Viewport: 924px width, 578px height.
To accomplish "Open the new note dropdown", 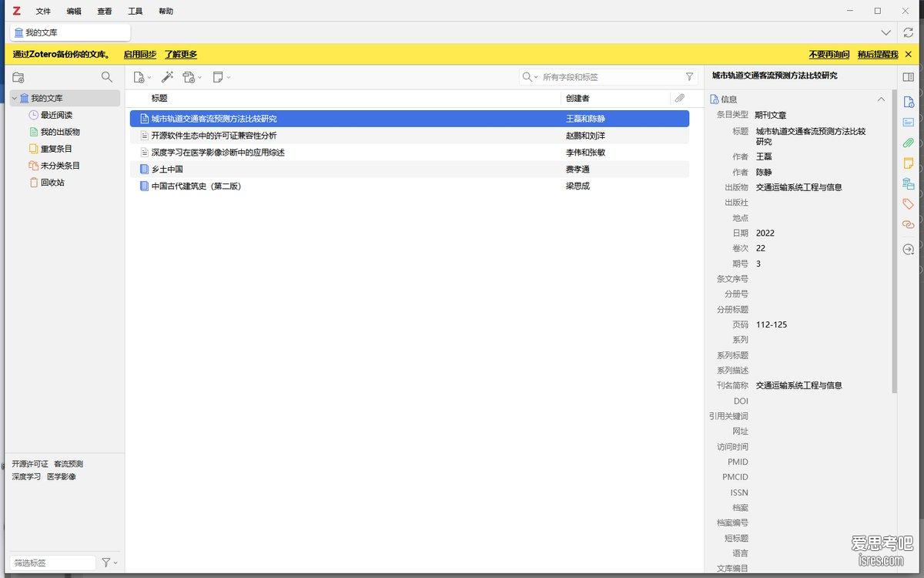I will (x=222, y=77).
